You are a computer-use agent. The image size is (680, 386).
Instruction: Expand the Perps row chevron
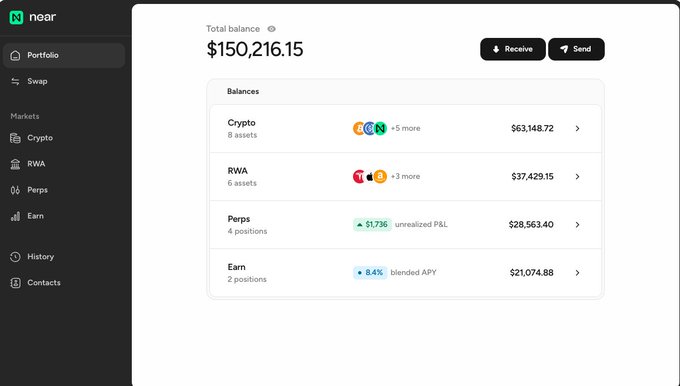pos(577,225)
